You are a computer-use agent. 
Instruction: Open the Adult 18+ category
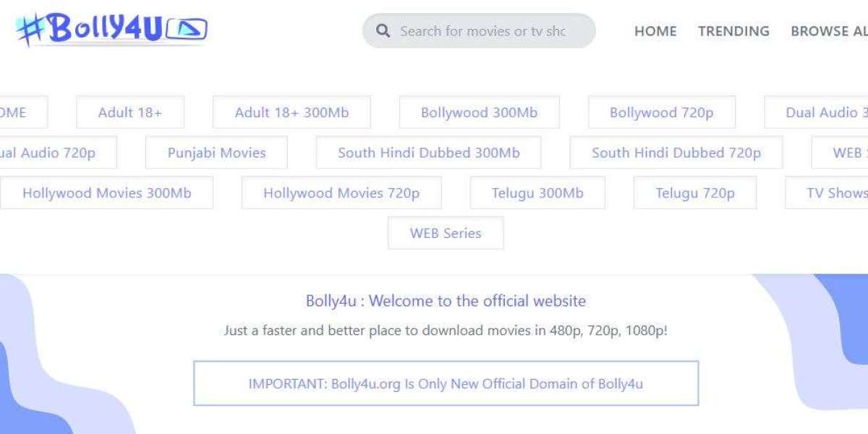pos(130,113)
